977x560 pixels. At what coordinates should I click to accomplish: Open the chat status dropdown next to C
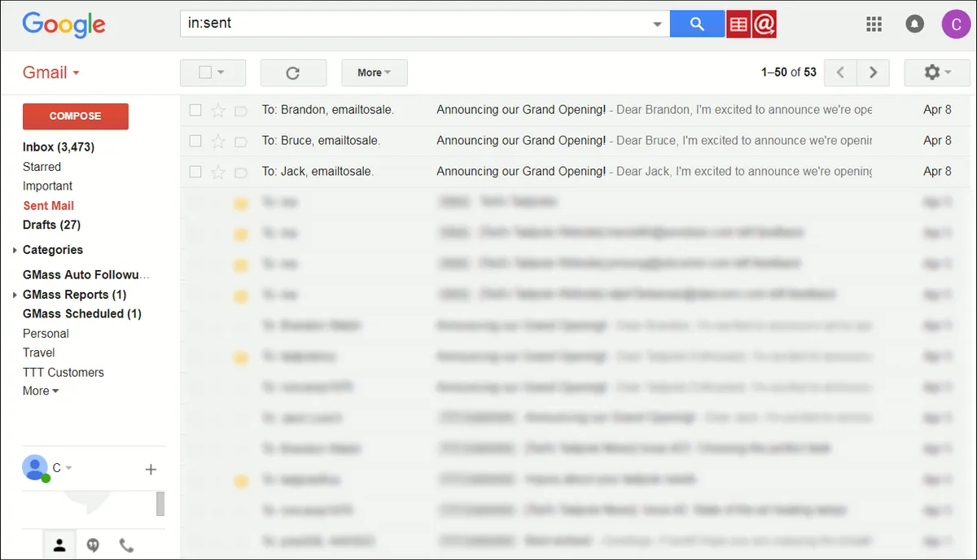coord(69,468)
